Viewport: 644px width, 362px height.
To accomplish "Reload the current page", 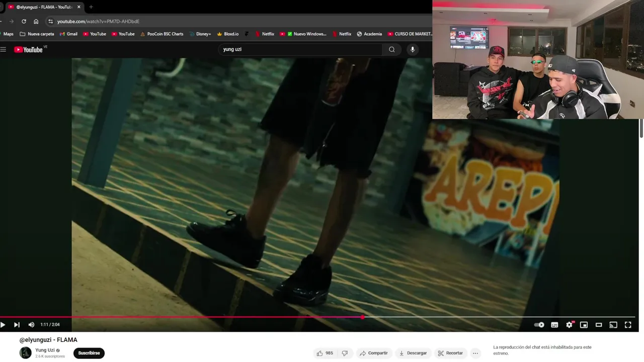I will tap(24, 21).
